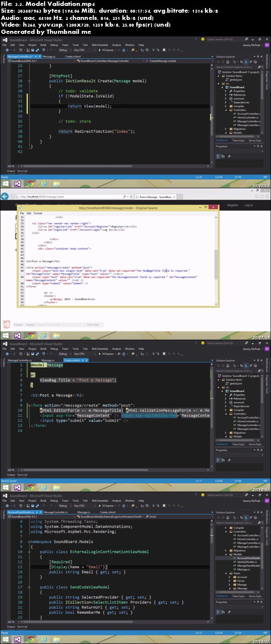The height and width of the screenshot is (644, 271).
Task: Click F12 tools logo in the browser frame
Action: [6, 325]
